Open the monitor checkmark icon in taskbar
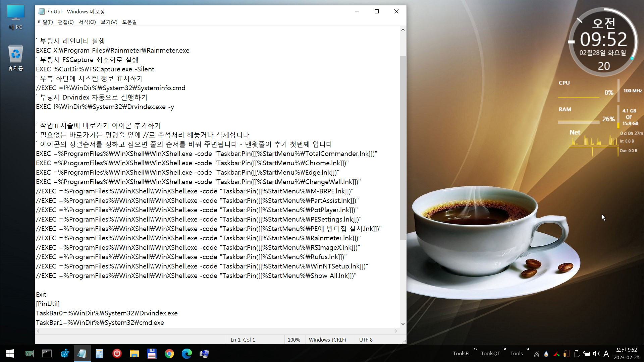This screenshot has height=362, width=644. point(204,354)
